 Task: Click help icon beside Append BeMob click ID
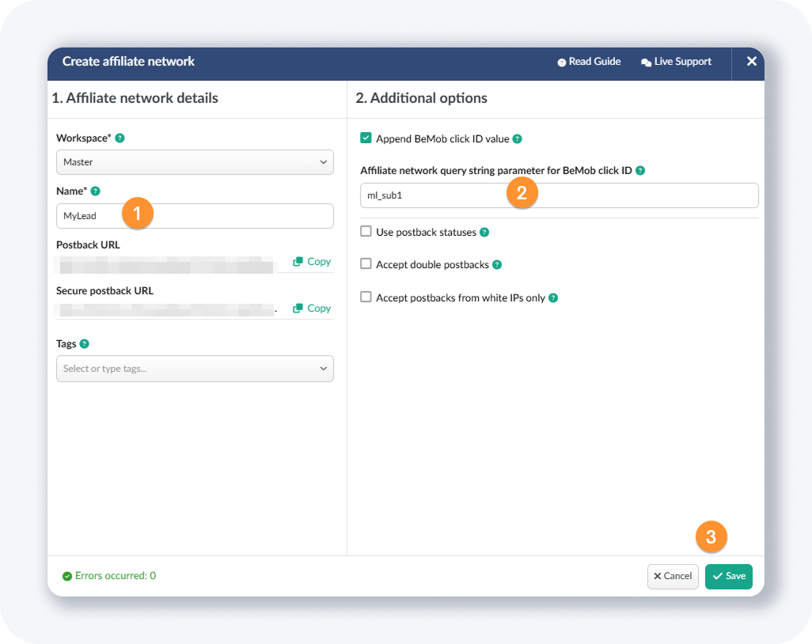pyautogui.click(x=517, y=139)
